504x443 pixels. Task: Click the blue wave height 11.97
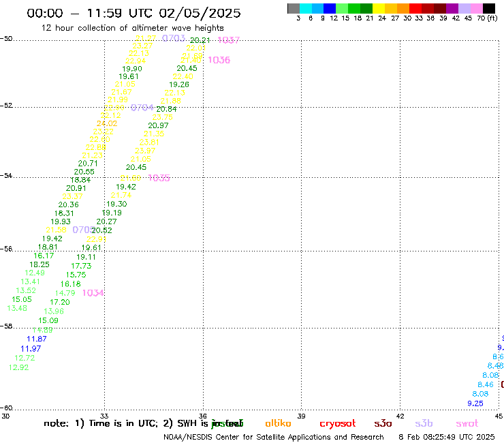tap(31, 349)
